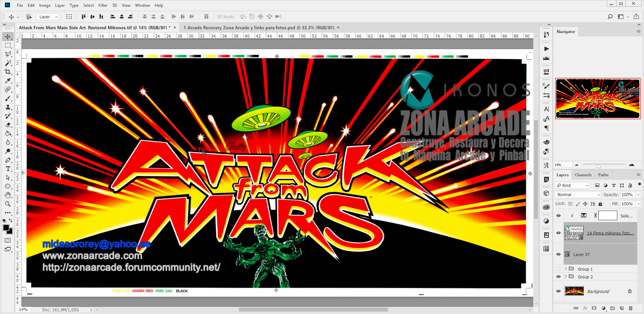Open the Opacity percentage dropdown

point(638,194)
